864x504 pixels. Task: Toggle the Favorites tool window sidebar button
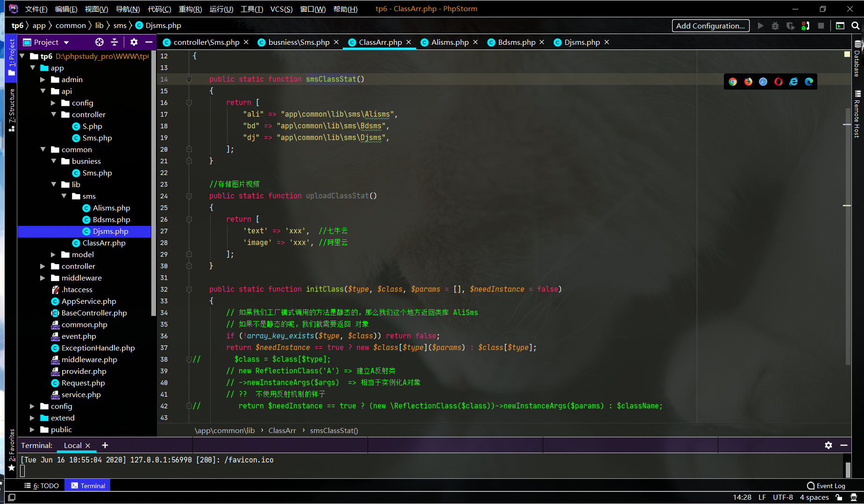pyautogui.click(x=12, y=450)
